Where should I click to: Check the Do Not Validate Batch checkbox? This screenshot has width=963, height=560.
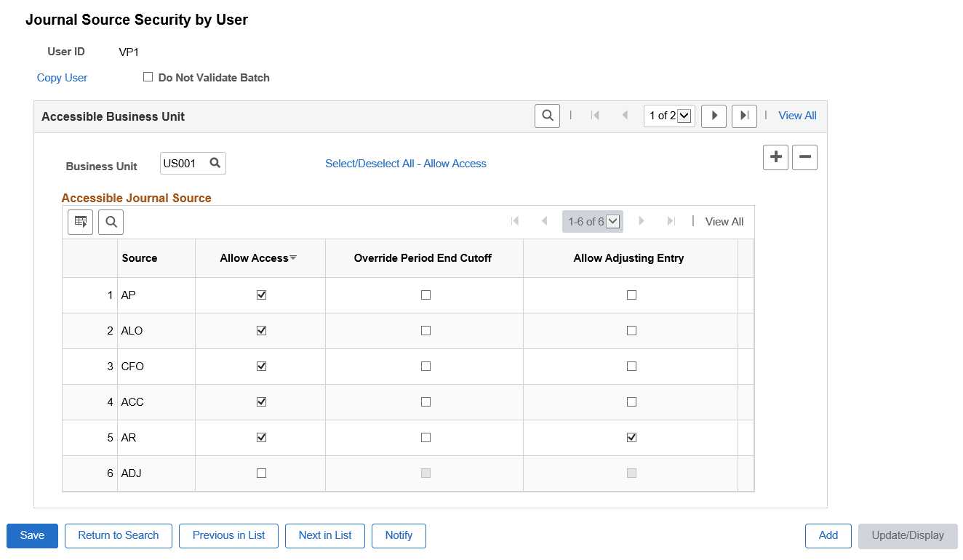point(148,77)
